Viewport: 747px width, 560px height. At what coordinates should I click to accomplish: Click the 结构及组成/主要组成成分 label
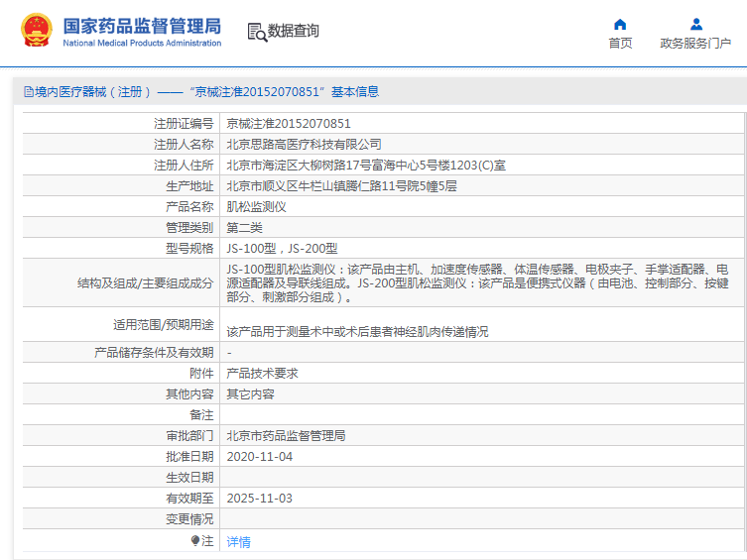145,283
